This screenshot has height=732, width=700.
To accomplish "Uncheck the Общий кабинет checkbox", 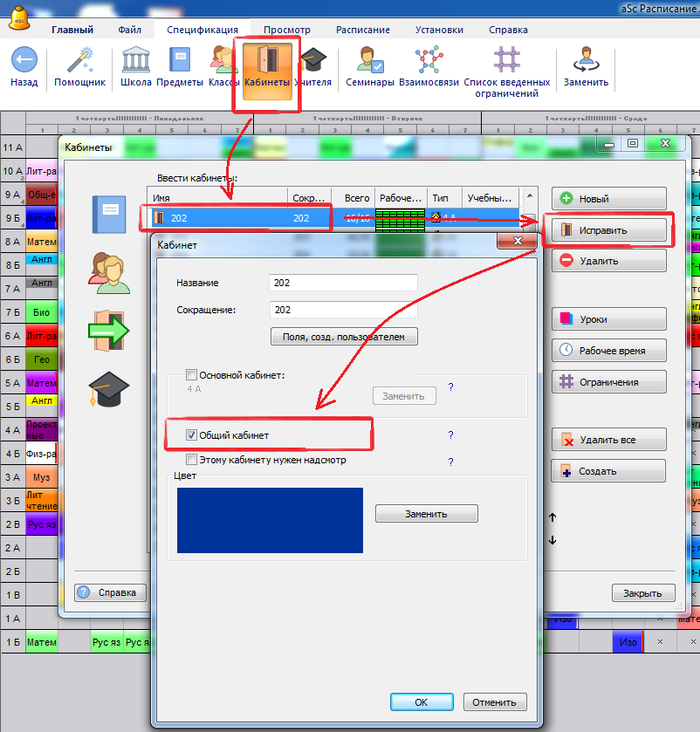I will [x=192, y=434].
